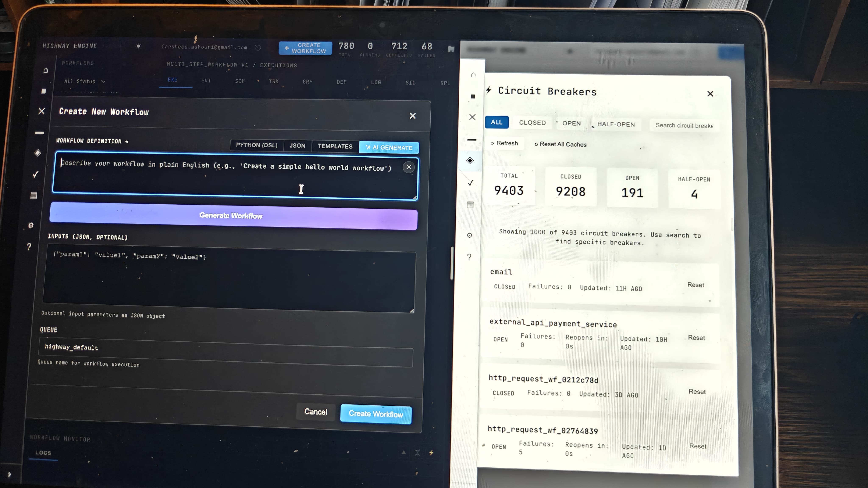Reset the external_api_payment_service breaker
This screenshot has width=868, height=488.
click(x=696, y=338)
